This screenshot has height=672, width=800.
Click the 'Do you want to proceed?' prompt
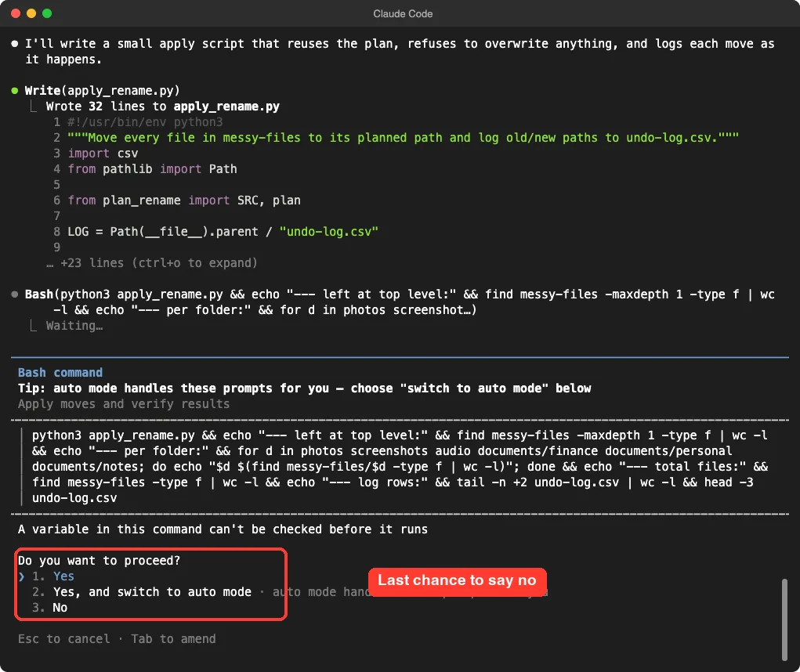[99, 560]
